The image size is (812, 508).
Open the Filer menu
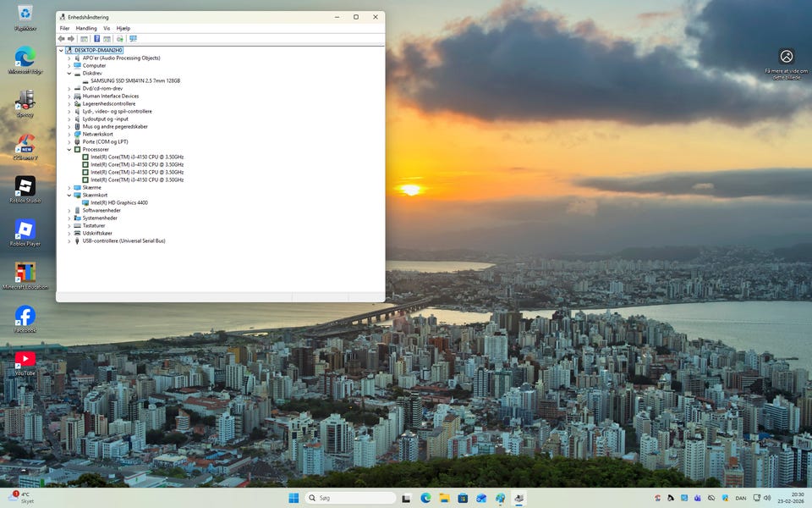64,28
